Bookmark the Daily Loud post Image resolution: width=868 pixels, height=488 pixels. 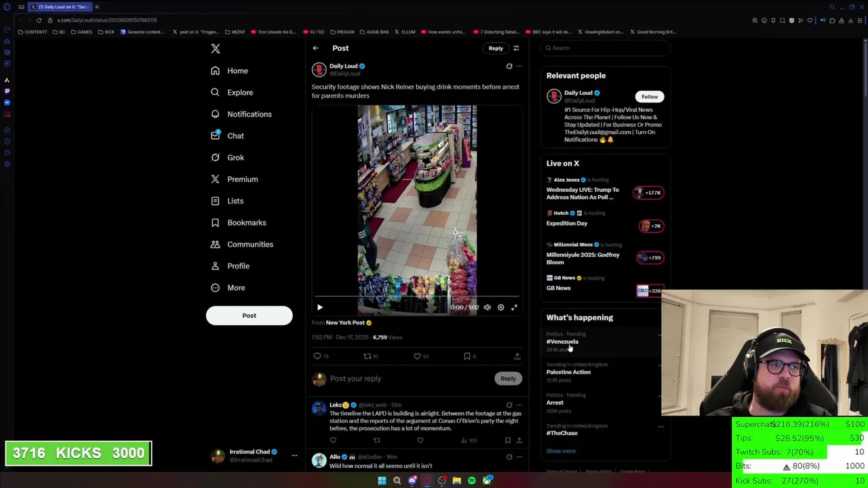point(469,356)
